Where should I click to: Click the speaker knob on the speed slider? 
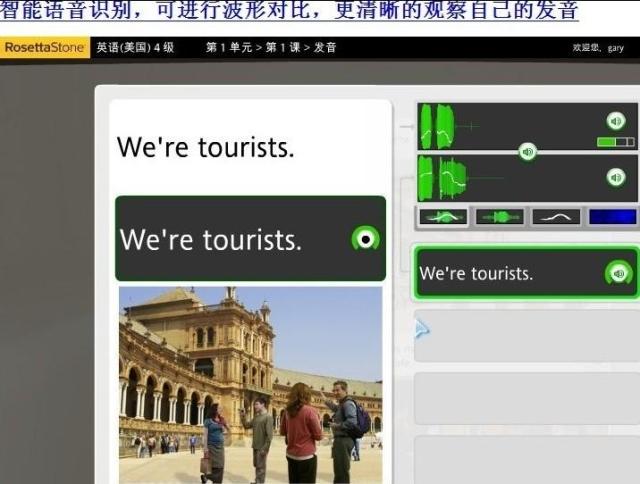point(527,152)
